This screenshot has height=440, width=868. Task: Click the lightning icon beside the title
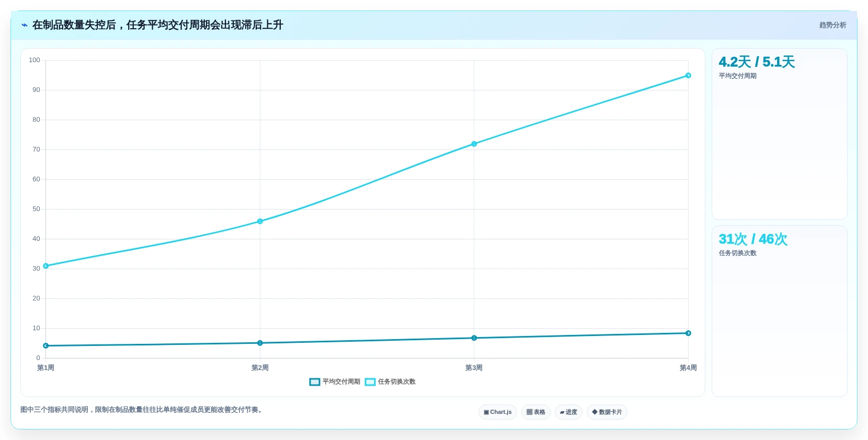pyautogui.click(x=25, y=25)
